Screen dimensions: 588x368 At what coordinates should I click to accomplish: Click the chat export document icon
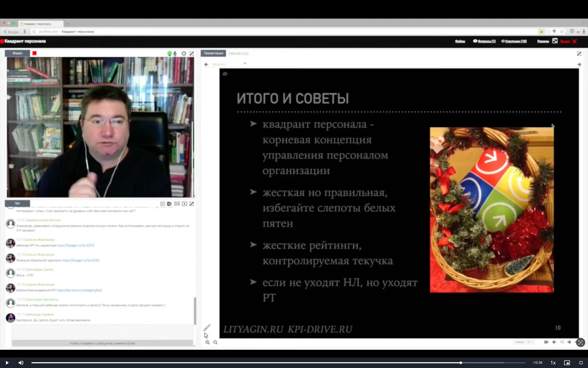(169, 204)
